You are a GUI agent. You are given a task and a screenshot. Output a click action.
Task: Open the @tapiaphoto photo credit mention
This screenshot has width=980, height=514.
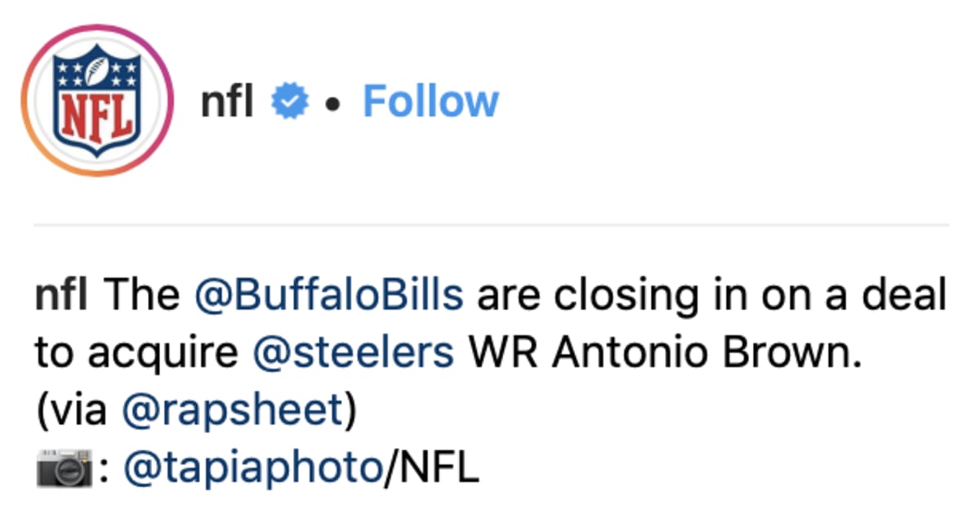click(x=252, y=470)
